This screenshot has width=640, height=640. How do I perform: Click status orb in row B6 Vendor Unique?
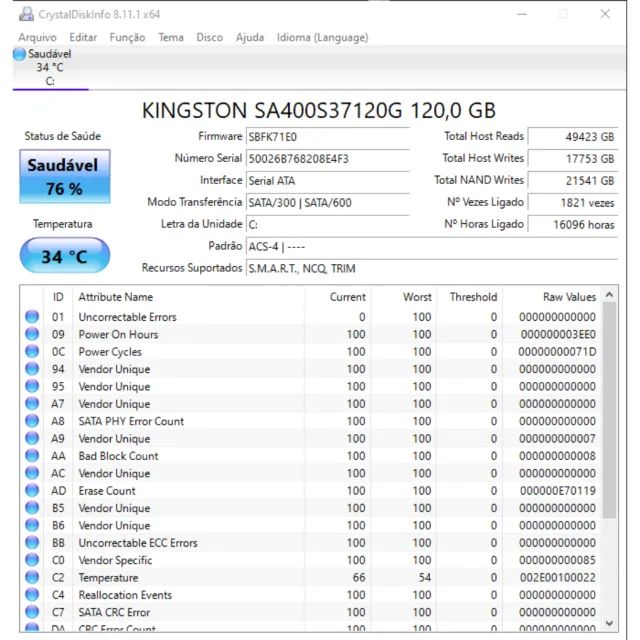click(32, 525)
